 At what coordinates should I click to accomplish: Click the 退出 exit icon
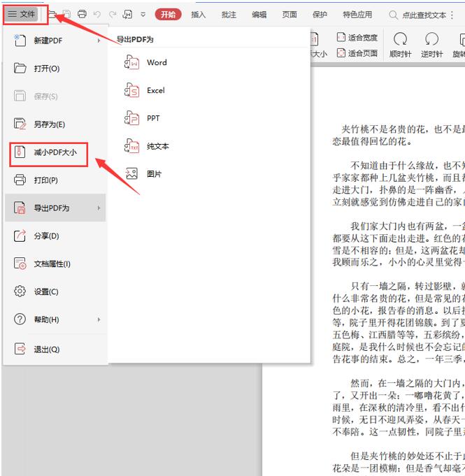20,349
